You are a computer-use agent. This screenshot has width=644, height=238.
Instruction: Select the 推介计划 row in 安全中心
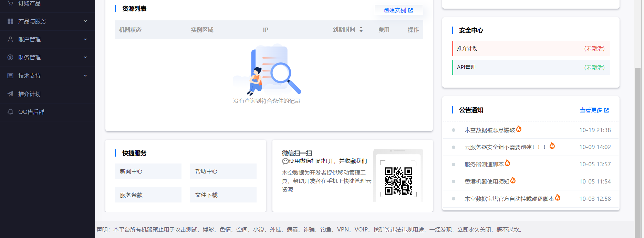click(x=530, y=49)
